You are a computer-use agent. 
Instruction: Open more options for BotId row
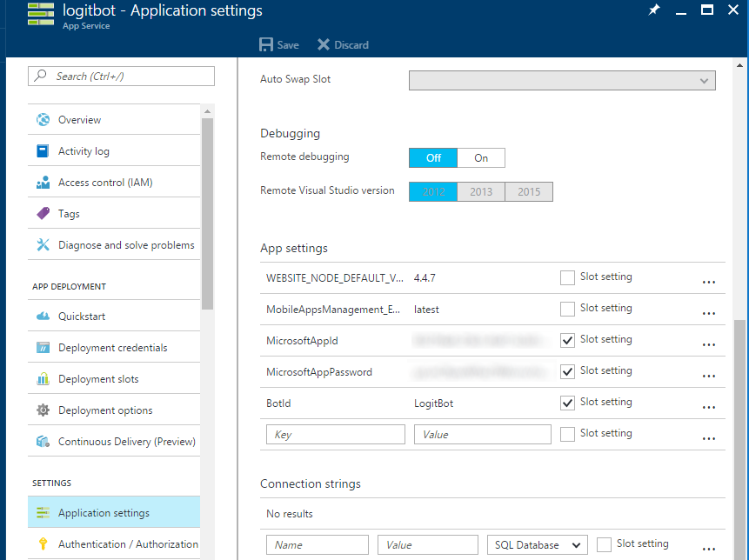point(709,408)
